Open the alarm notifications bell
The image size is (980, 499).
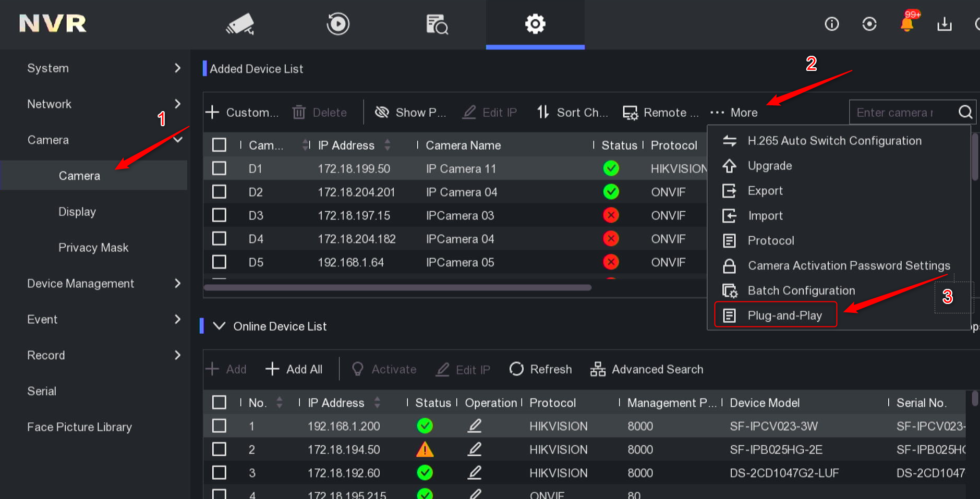pos(908,23)
